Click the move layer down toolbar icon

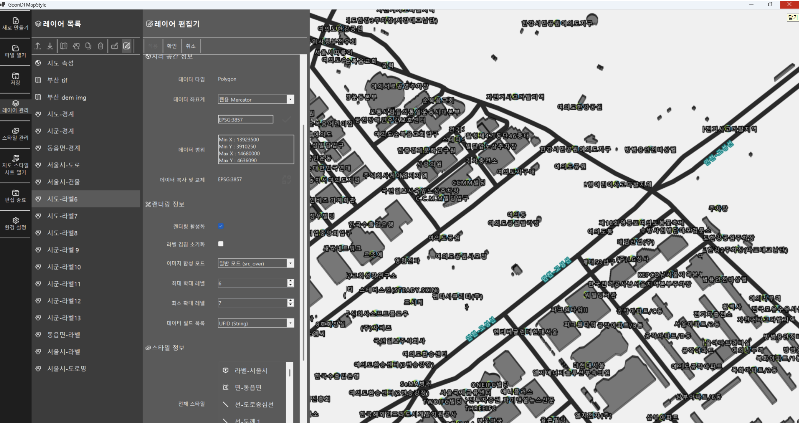click(50, 46)
